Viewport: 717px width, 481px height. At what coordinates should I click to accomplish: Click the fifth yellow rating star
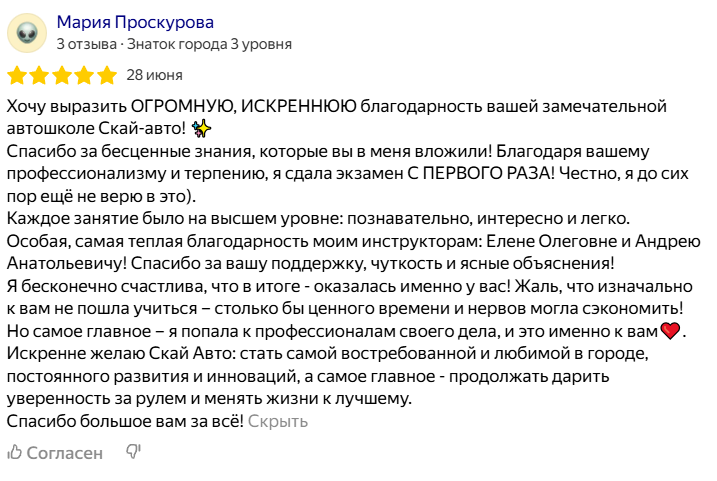point(106,75)
